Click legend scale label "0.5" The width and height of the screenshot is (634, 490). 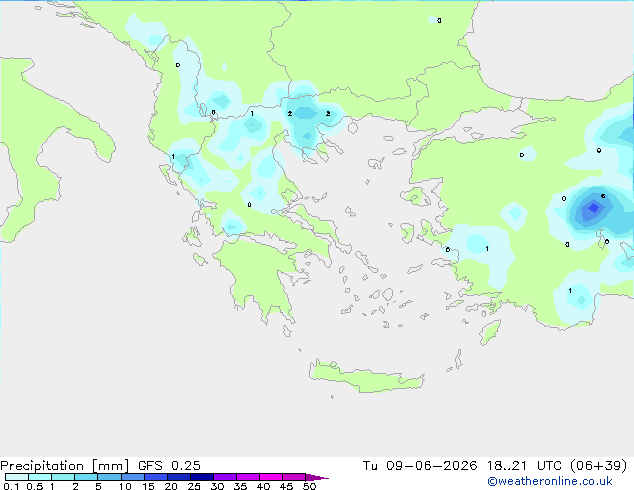(35, 486)
